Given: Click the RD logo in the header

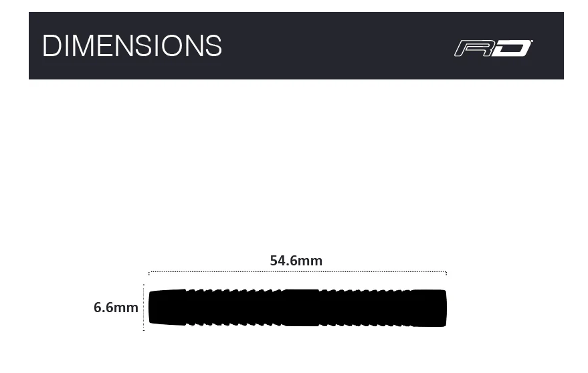Looking at the screenshot, I should pyautogui.click(x=493, y=48).
